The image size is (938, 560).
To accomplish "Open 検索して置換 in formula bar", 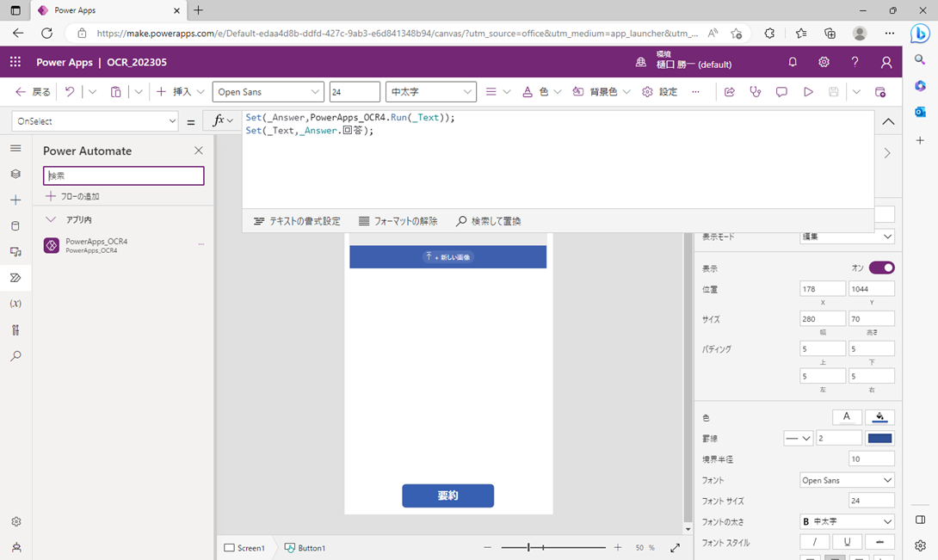I will pyautogui.click(x=488, y=221).
